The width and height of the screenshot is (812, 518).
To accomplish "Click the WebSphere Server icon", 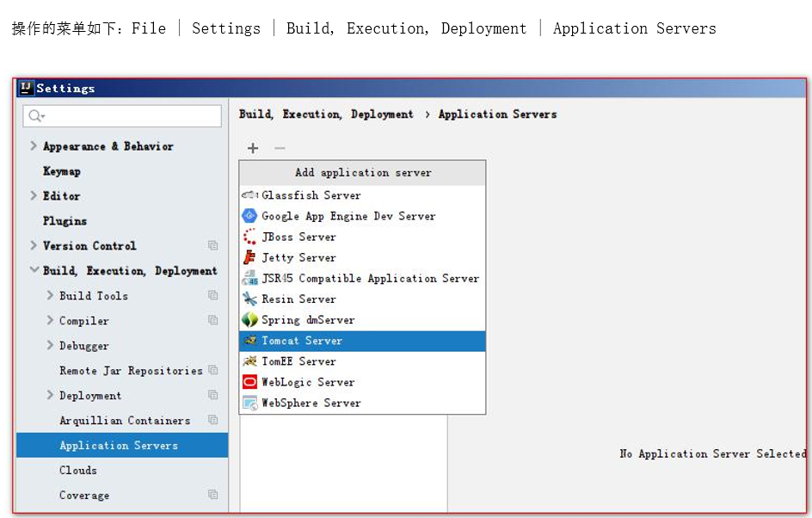I will (x=249, y=403).
